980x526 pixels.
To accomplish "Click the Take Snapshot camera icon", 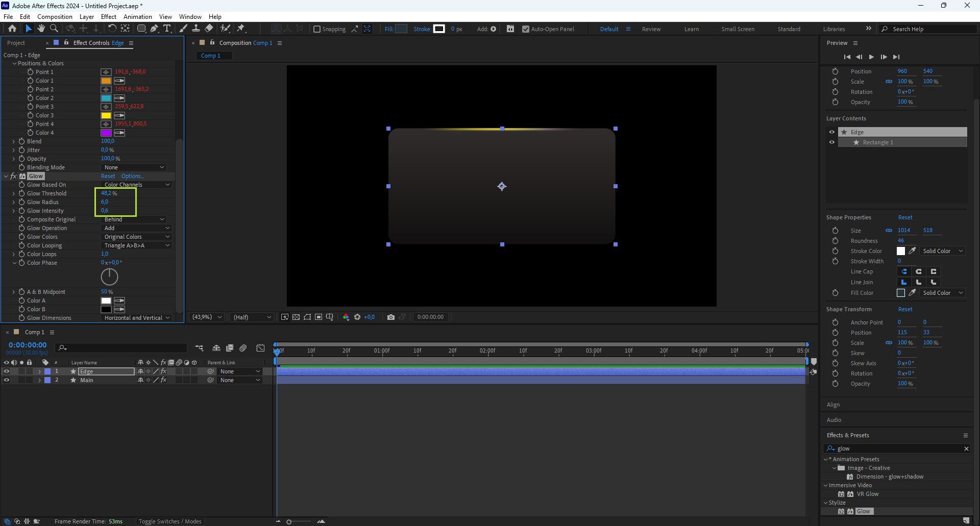I will [x=391, y=317].
